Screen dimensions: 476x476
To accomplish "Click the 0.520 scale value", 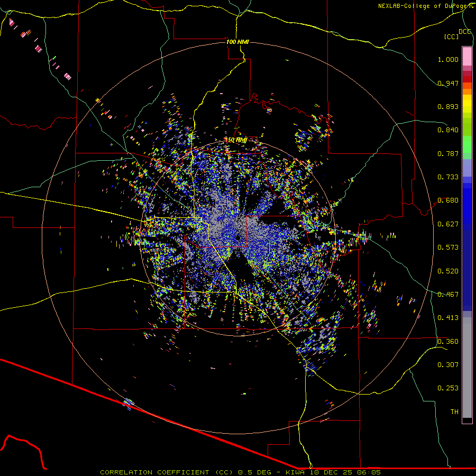I will (448, 271).
